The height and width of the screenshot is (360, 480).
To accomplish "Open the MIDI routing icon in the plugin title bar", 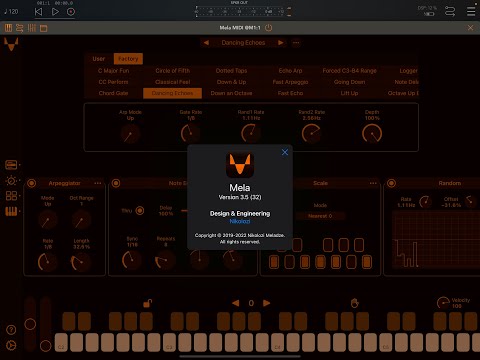I will coord(20,28).
